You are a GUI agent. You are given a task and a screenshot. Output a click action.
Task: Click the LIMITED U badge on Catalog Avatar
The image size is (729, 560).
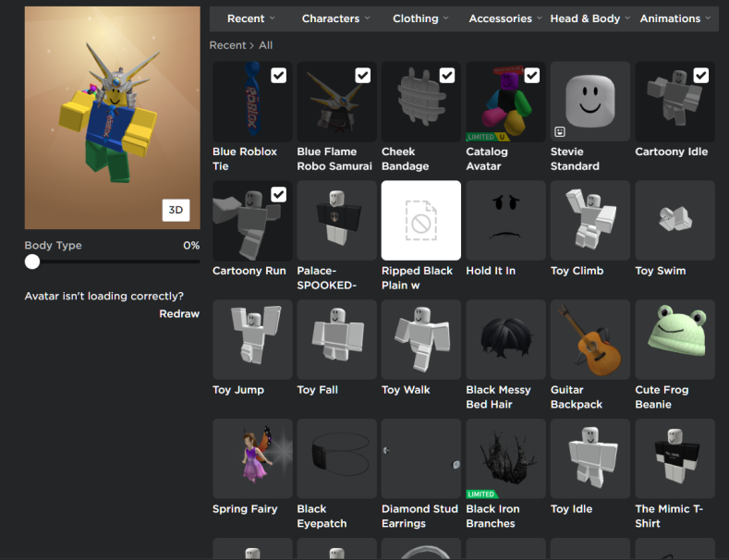[488, 137]
